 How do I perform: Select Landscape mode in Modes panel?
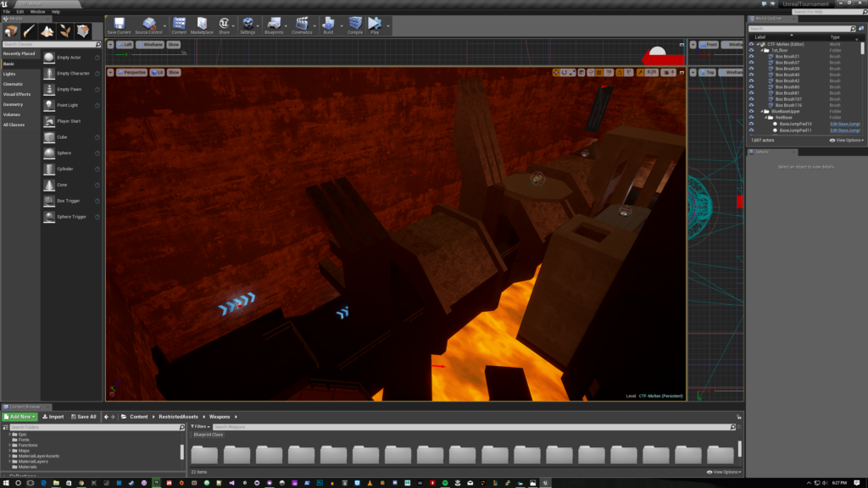(47, 31)
